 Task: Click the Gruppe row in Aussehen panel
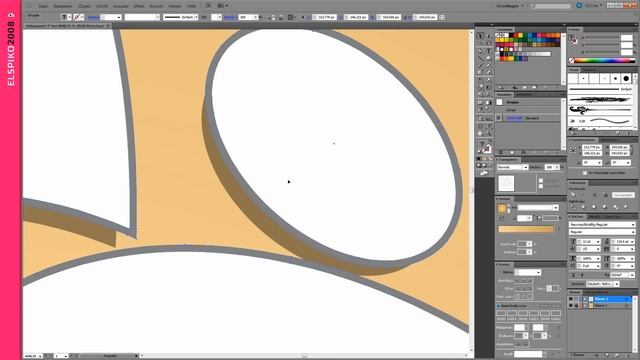[528, 102]
